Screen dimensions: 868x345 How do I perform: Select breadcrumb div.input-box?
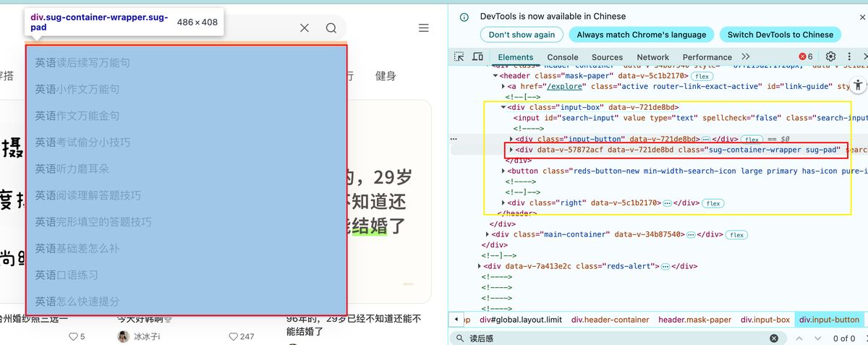[765, 319]
